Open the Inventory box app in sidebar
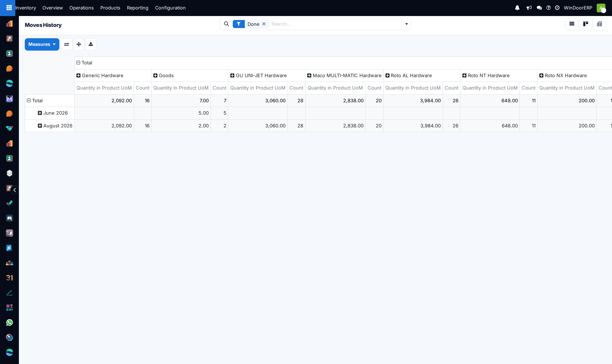This screenshot has height=364, width=612. pyautogui.click(x=9, y=233)
